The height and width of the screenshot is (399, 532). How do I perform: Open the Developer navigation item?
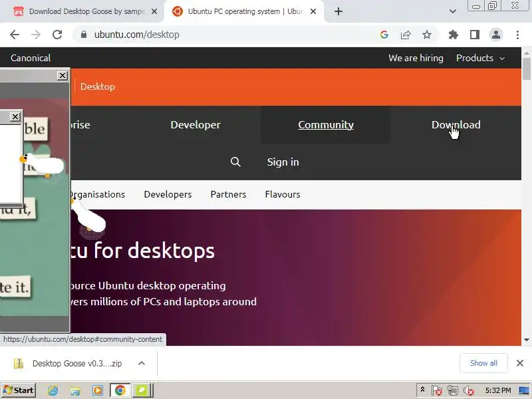196,124
